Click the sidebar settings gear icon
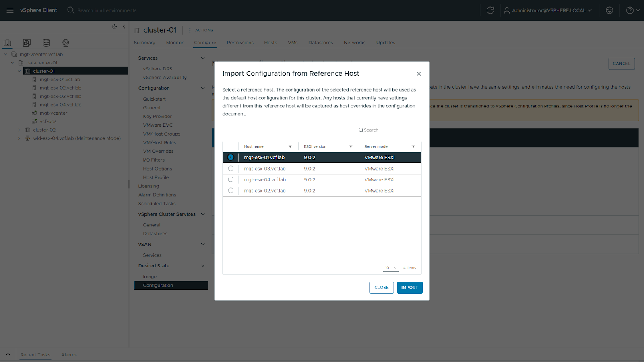644x362 pixels. point(114,27)
